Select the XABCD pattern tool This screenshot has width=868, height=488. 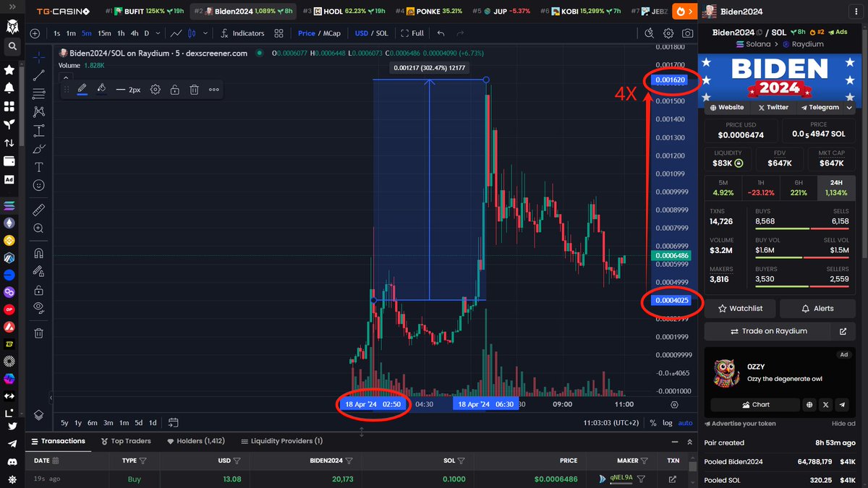coord(39,111)
